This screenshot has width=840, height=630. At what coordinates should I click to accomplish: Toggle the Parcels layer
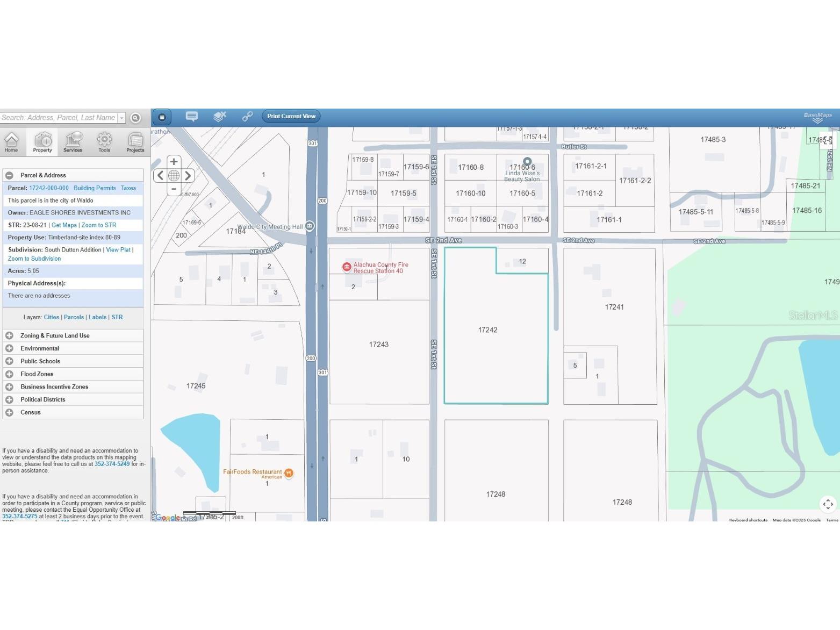tap(74, 317)
